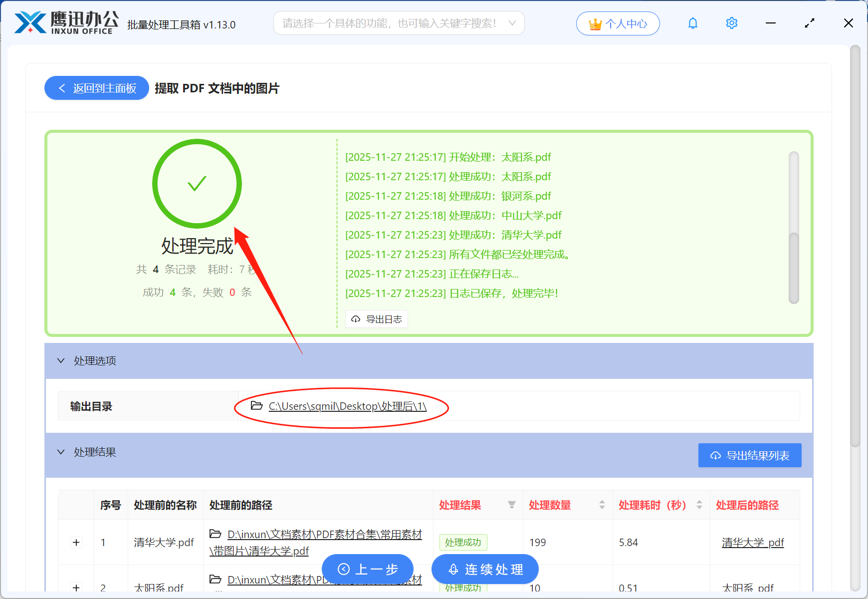Click the notification bell icon
The height and width of the screenshot is (599, 868).
pos(692,23)
